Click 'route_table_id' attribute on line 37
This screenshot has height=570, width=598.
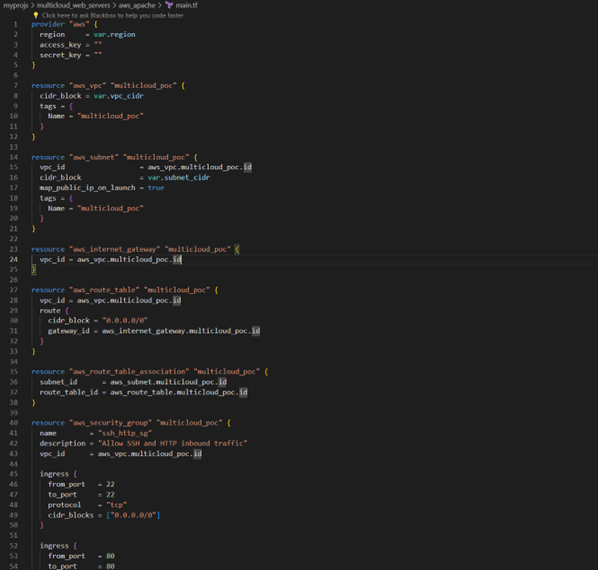tap(69, 392)
